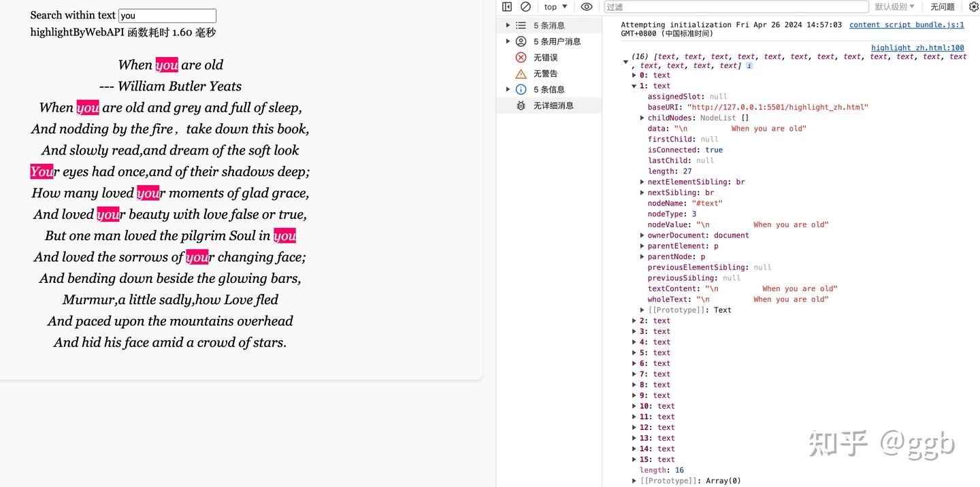Screen dimensions: 980x487
Task: Collapse the 1: text entry
Action: 634,86
